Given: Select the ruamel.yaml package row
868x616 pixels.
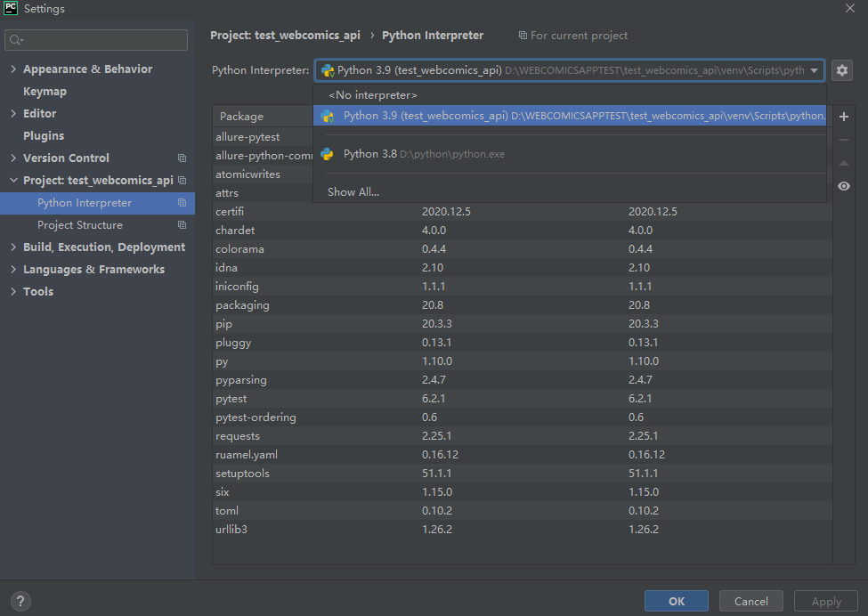Looking at the screenshot, I should point(523,454).
